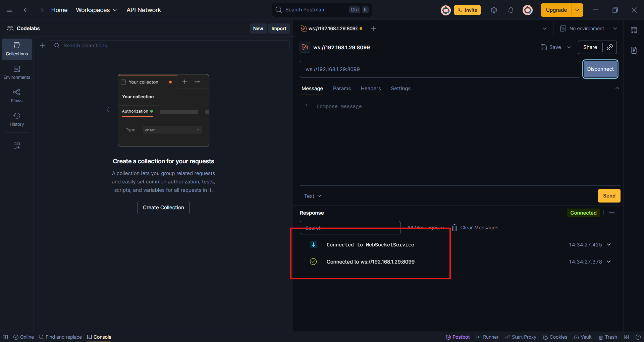This screenshot has height=342, width=644.
Task: Open the History sidebar panel
Action: click(17, 119)
